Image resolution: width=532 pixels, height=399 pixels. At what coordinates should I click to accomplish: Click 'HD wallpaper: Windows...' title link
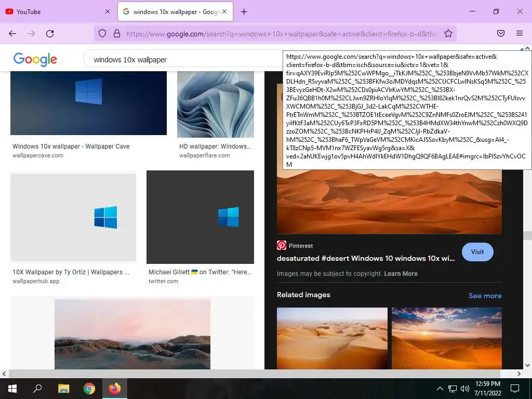click(x=215, y=146)
